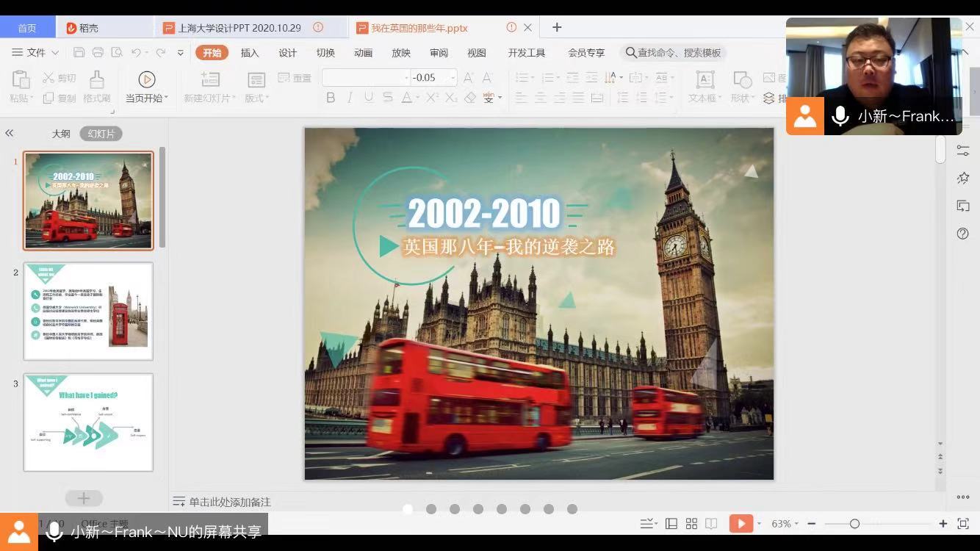
Task: Insert a text box (文本框)
Action: 705,87
